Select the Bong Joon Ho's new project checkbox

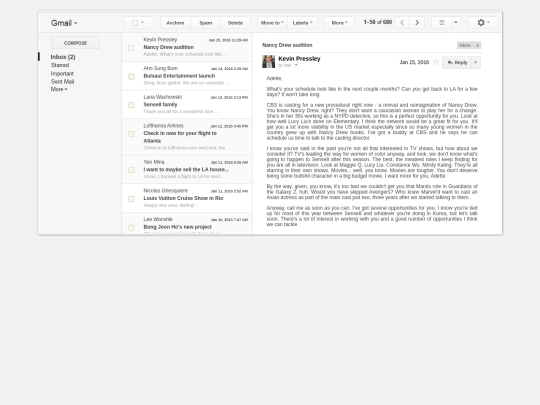[x=131, y=228]
